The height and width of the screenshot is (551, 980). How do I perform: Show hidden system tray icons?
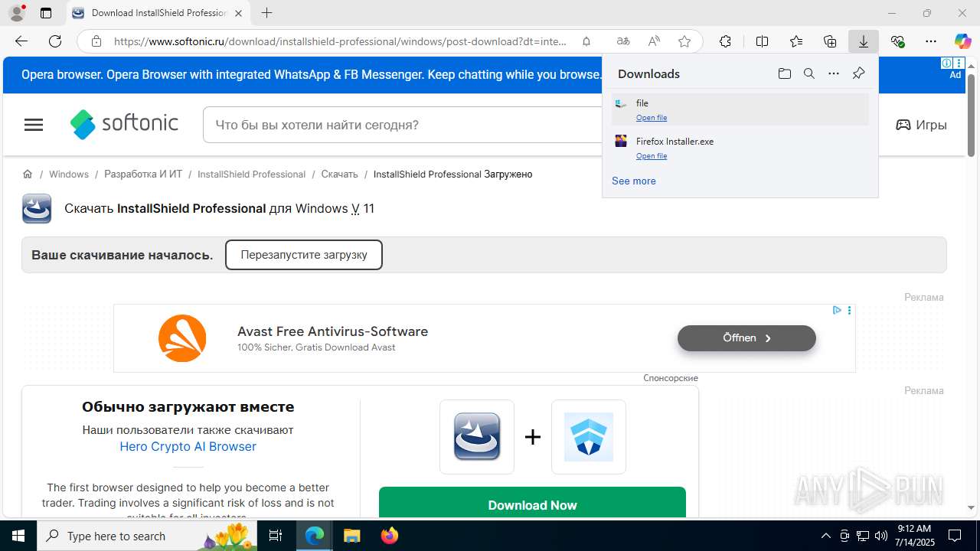(825, 536)
